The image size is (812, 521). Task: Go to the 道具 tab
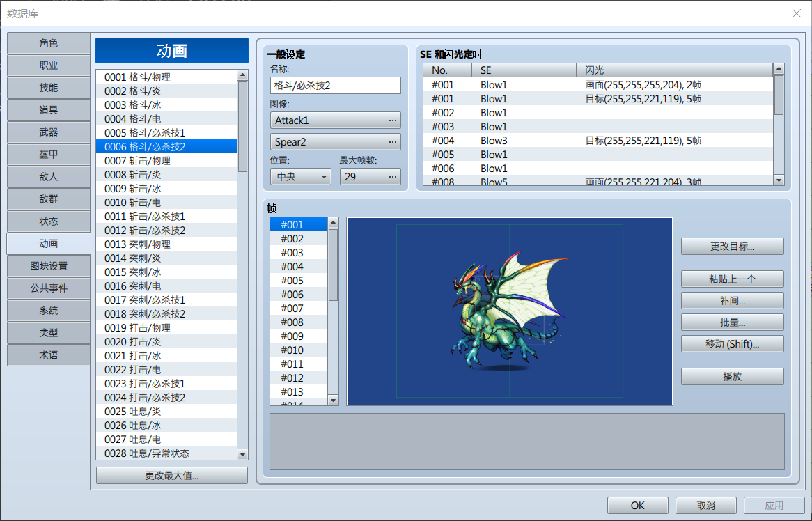click(x=48, y=110)
